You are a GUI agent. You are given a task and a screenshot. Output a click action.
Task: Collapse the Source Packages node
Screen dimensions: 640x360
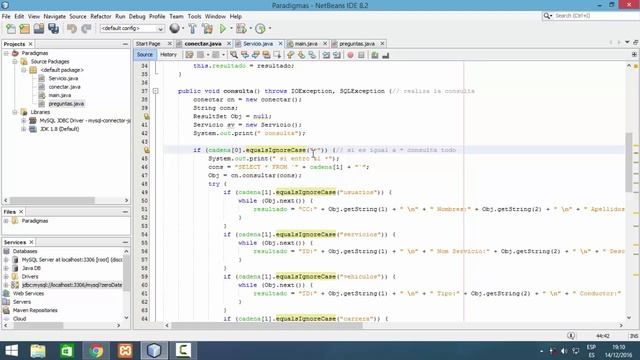coord(15,62)
